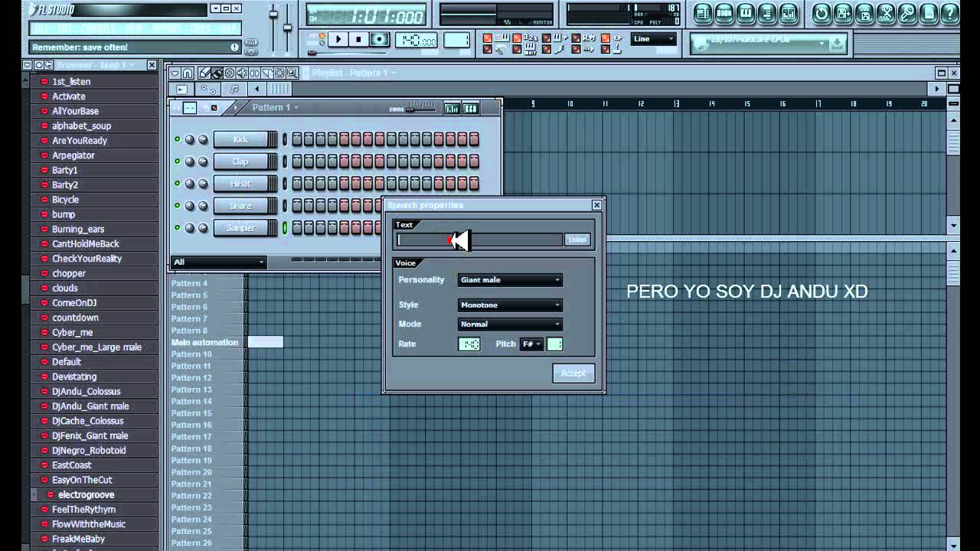Toggle the last step of the HiHat row
This screenshot has width=980, height=551.
click(474, 184)
